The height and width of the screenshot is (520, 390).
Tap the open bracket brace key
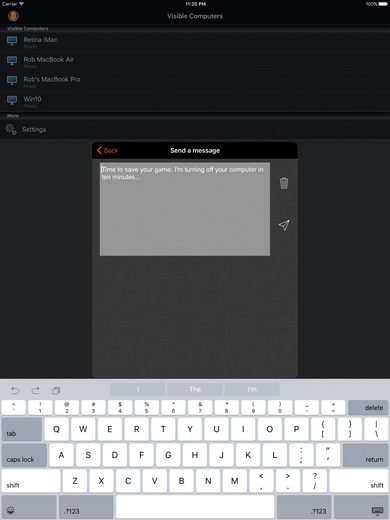coord(323,429)
